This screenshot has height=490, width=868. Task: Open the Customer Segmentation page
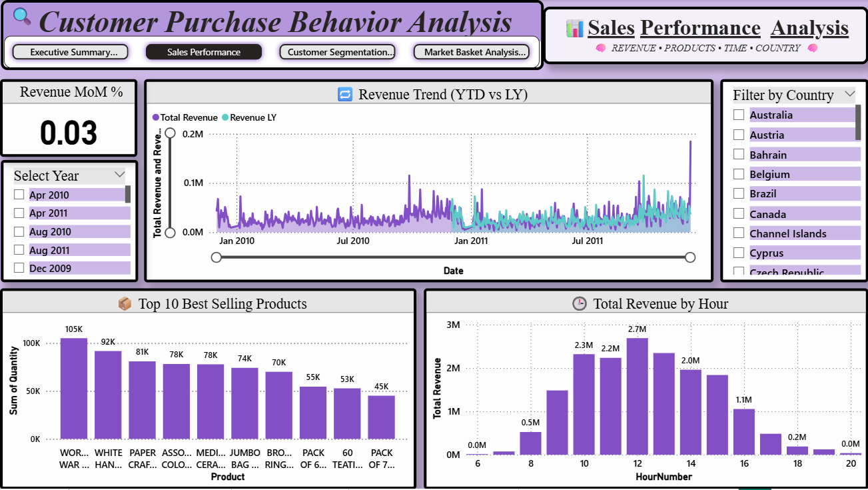point(337,52)
